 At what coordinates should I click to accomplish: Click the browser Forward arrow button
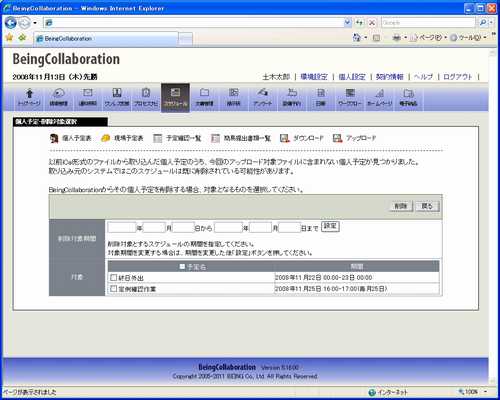tap(24, 23)
